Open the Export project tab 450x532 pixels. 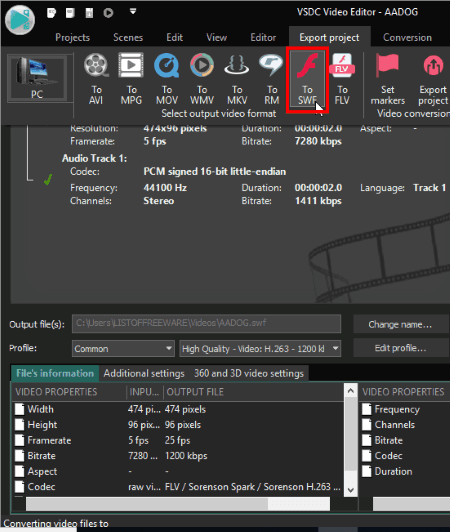click(329, 37)
